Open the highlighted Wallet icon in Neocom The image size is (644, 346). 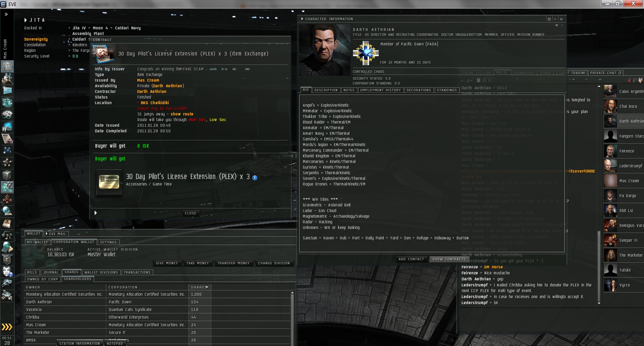[7, 187]
